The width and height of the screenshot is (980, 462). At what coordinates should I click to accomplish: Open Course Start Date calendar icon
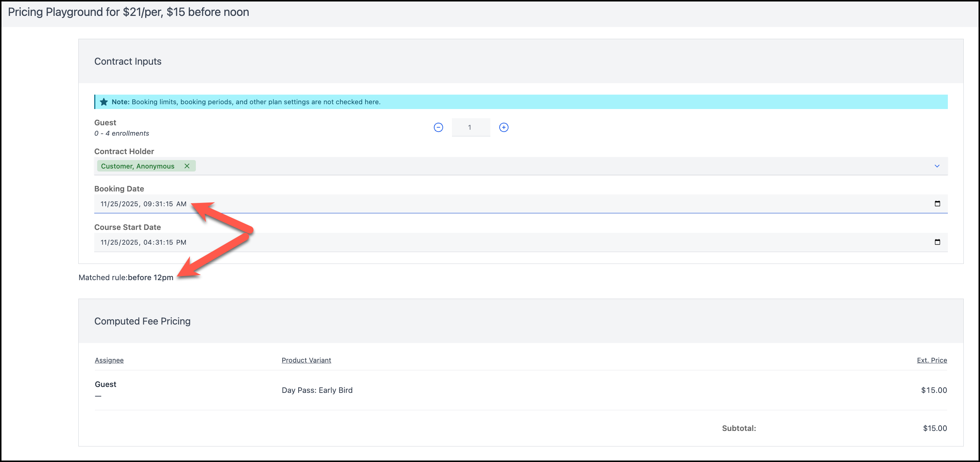coord(937,242)
